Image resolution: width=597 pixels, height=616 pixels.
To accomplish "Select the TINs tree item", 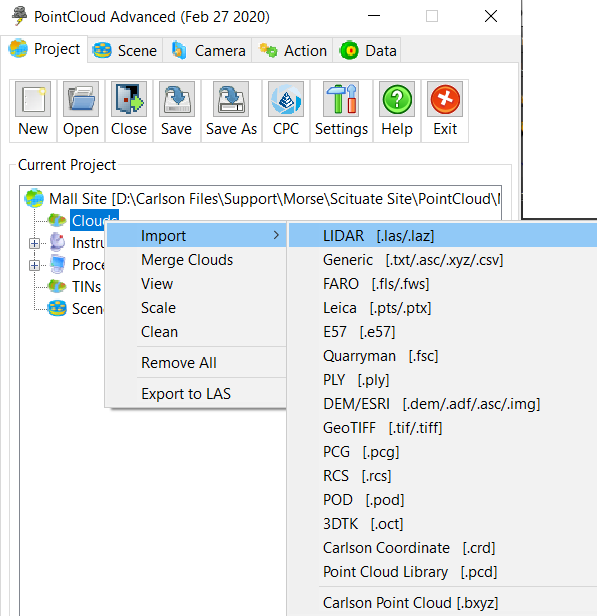I will click(x=86, y=287).
